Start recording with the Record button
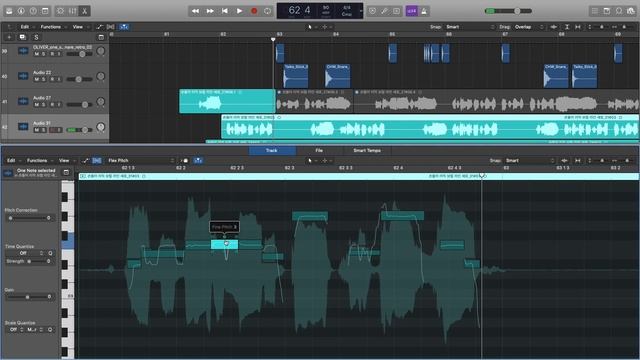Screen dimensions: 640x360 tap(254, 11)
